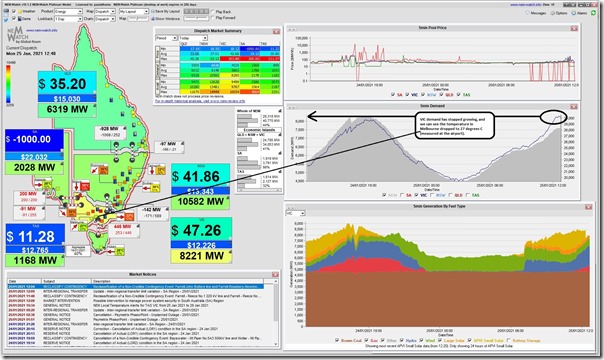Click the Show Windows icon
604x360 pixels.
pyautogui.click(x=153, y=18)
